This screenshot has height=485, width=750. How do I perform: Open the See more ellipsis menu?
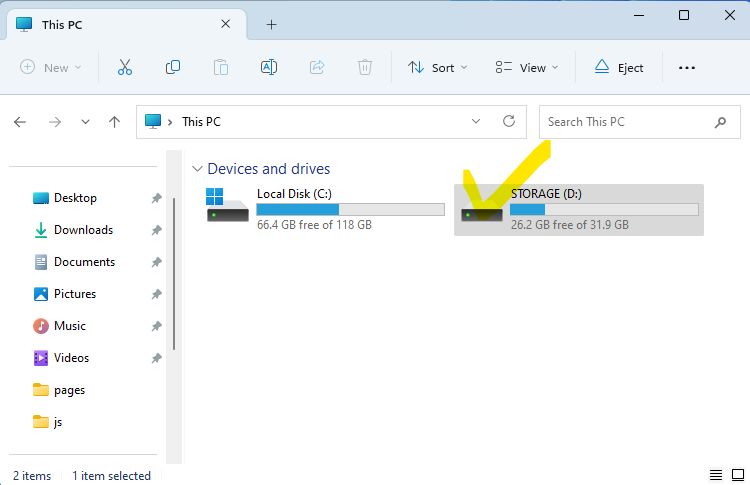(686, 67)
